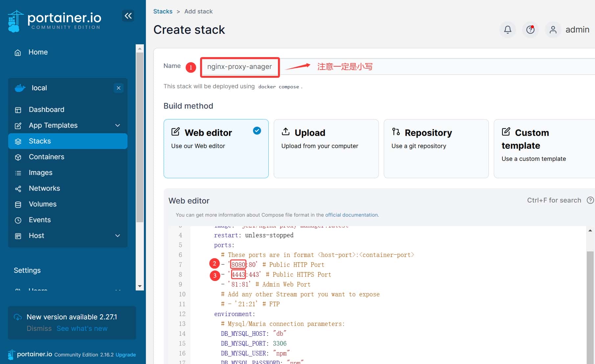
Task: Pick the Custom template build method
Action: tap(544, 148)
